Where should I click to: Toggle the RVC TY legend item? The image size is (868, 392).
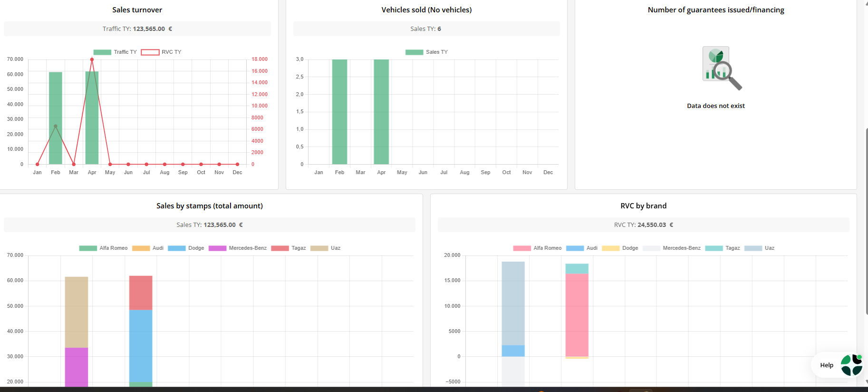point(161,52)
